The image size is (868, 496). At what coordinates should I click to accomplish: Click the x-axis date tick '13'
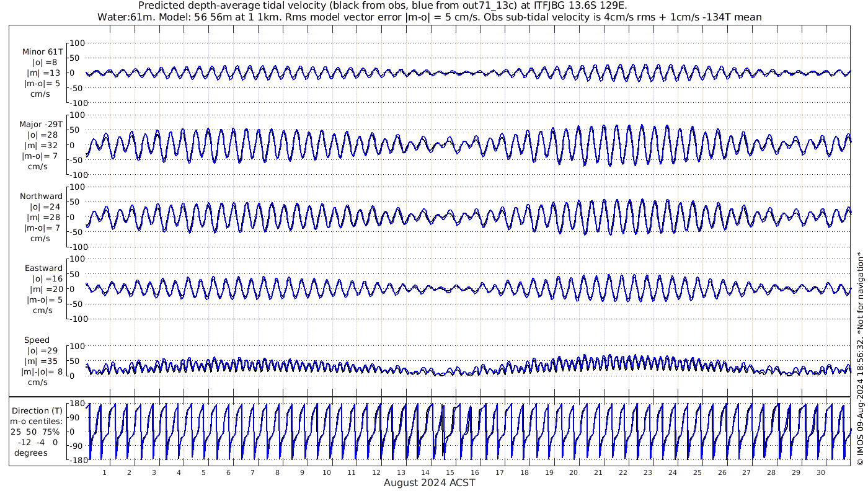pos(401,472)
